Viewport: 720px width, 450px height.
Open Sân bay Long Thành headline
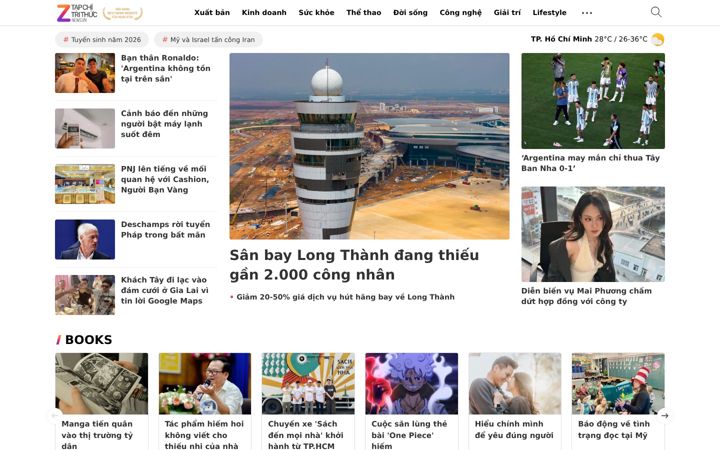(354, 264)
